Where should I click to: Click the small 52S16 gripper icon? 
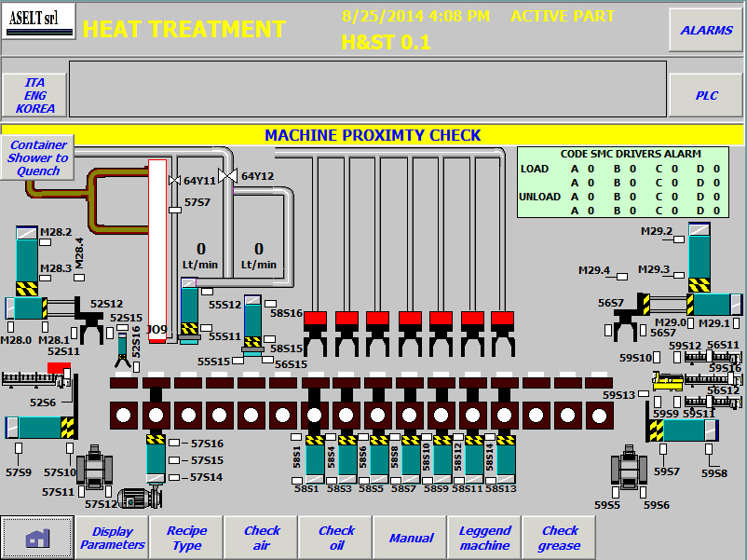pos(122,350)
